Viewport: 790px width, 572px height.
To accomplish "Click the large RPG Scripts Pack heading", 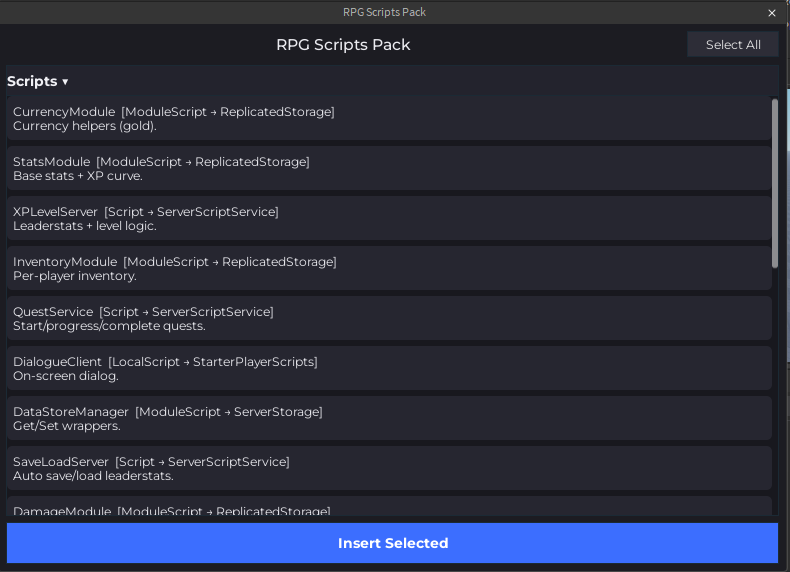I will (343, 45).
